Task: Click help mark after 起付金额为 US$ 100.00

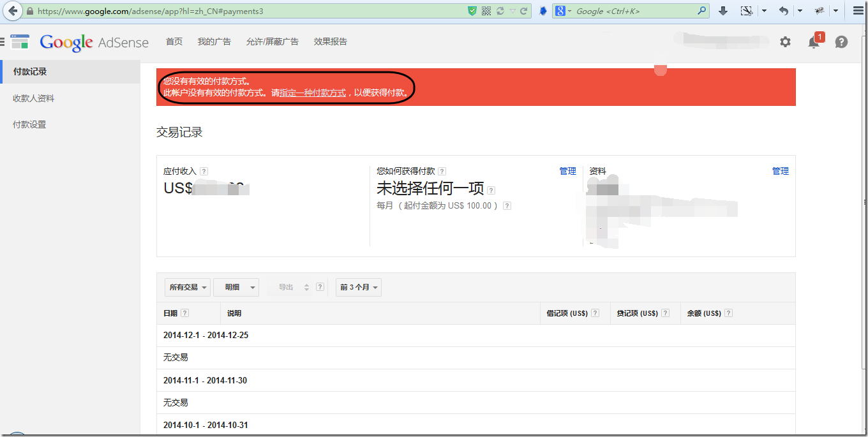Action: (x=507, y=205)
